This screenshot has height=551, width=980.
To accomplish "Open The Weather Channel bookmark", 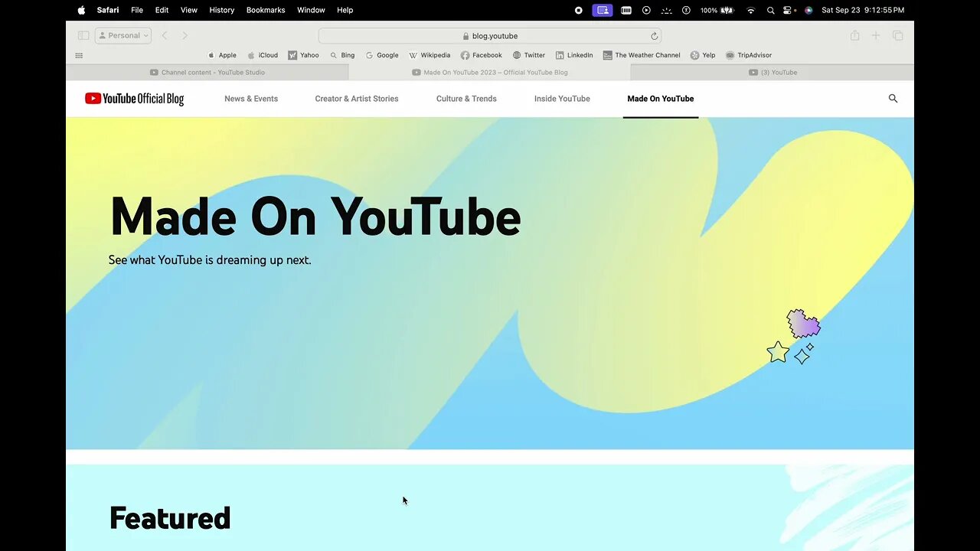I will coord(642,55).
